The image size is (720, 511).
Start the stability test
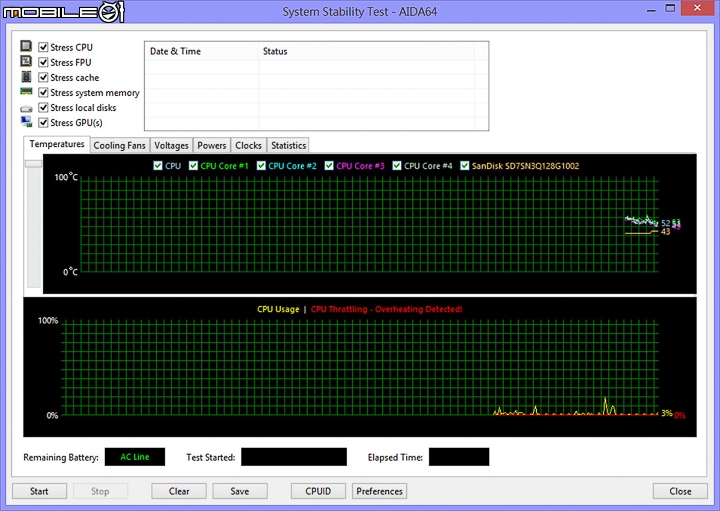point(39,491)
